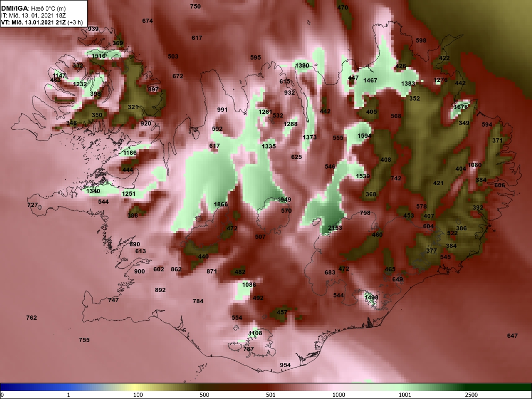Screen dimensions: 532x399
Task: Click the 1276 height value
Action: pyautogui.click(x=440, y=80)
